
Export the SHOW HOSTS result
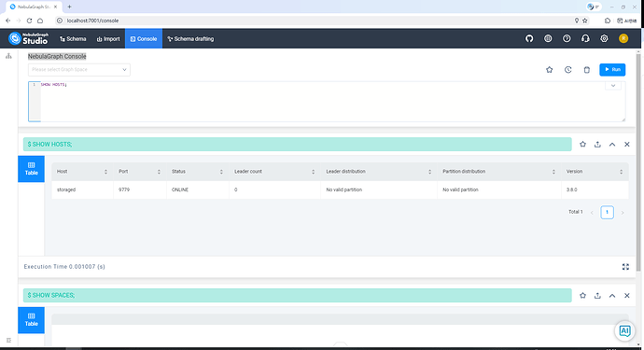point(597,144)
